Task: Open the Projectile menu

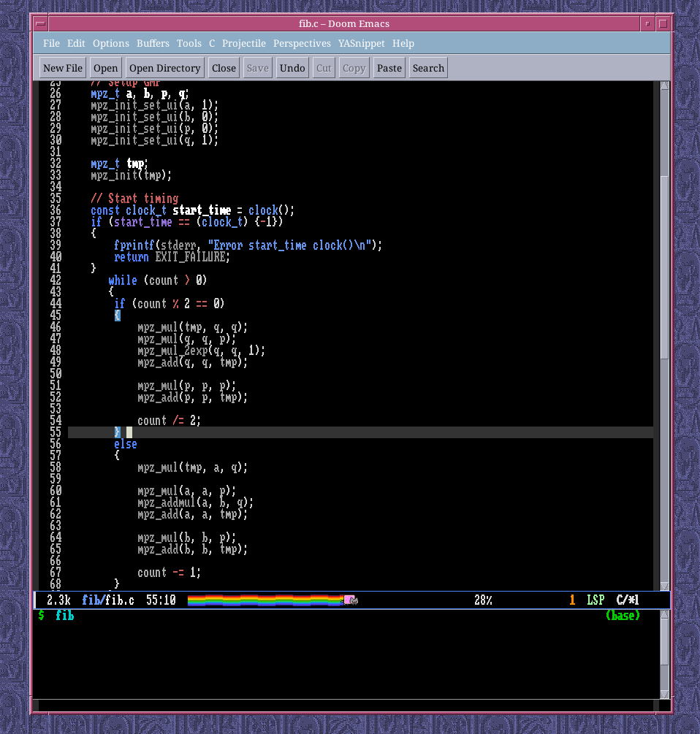Action: (x=244, y=43)
